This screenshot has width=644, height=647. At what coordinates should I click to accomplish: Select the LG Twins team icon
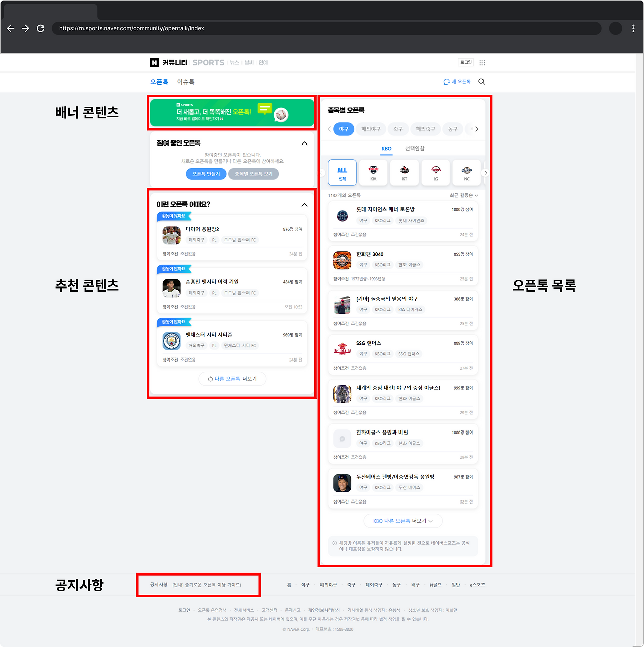(436, 173)
